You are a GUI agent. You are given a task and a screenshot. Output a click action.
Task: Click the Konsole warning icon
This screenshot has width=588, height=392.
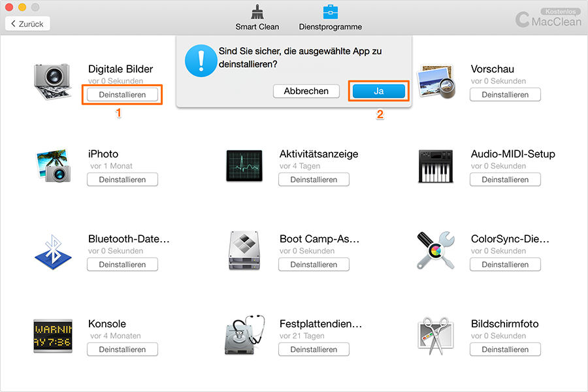click(53, 336)
